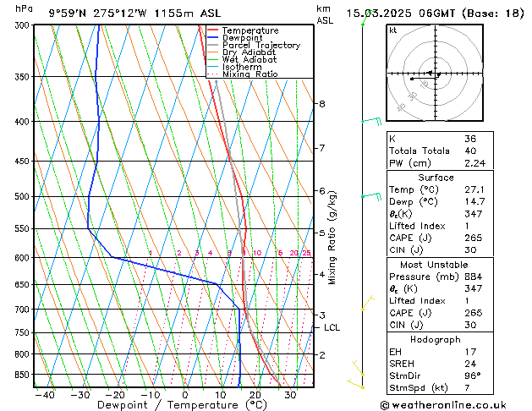Click the 'kt' label in the hodograph

393,30
